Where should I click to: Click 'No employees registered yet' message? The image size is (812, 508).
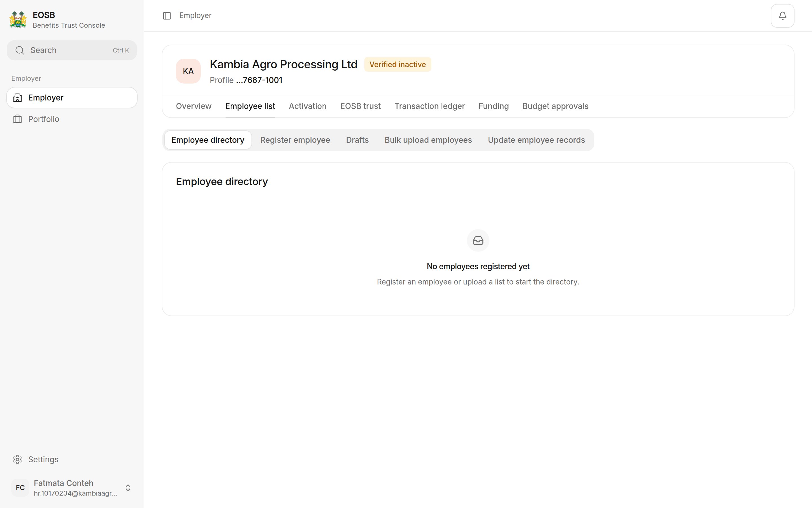click(x=478, y=266)
